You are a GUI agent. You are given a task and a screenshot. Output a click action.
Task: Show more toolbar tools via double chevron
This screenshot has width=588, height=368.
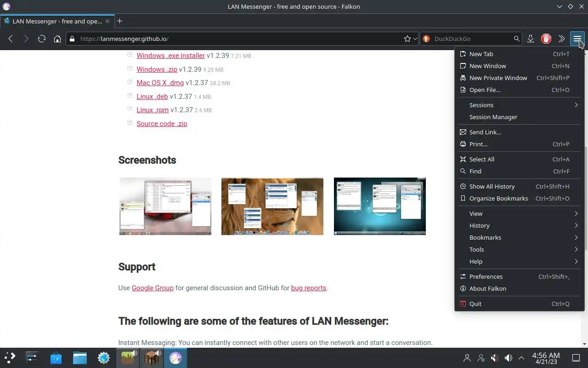click(561, 39)
